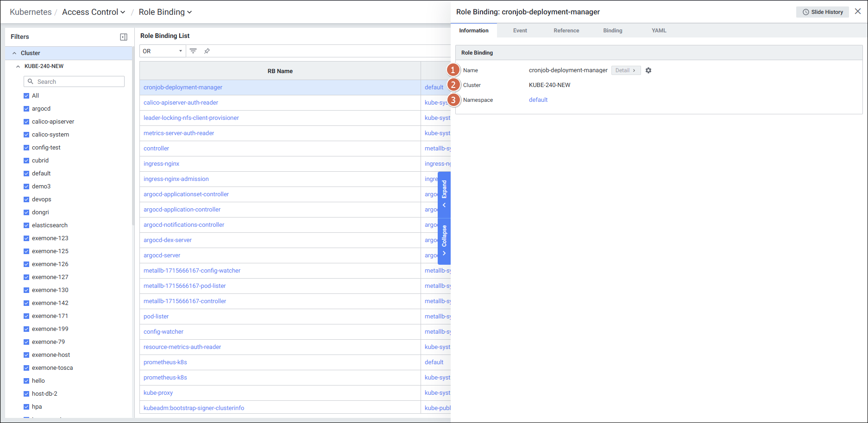
Task: Uncheck the argocd namespace checkbox
Action: click(x=26, y=109)
